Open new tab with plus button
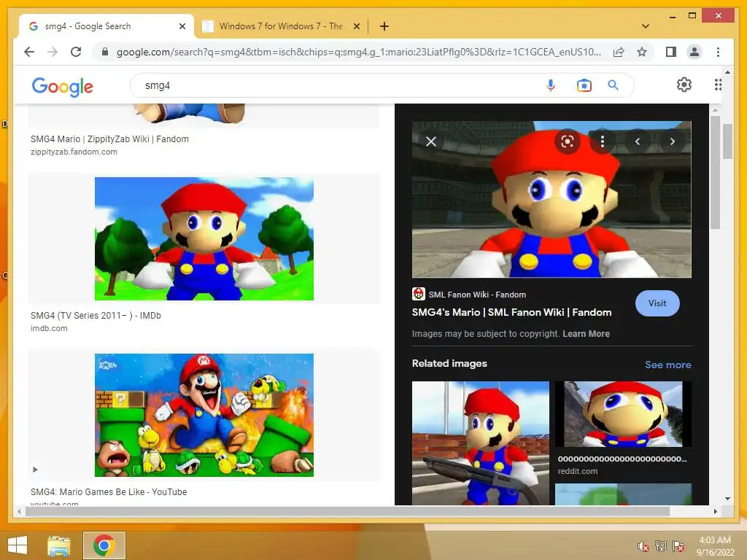Screen dimensions: 747x560 pos(384,26)
